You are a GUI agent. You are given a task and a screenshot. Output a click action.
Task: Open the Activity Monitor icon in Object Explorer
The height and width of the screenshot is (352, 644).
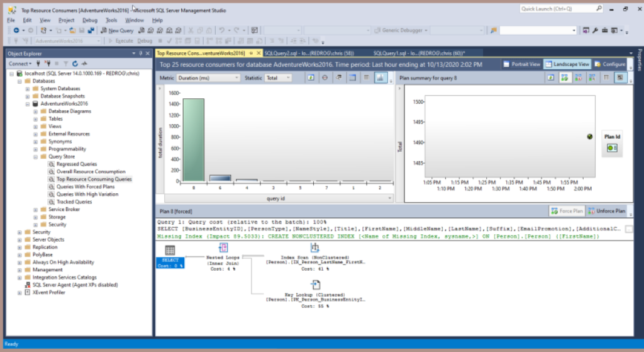tap(85, 64)
